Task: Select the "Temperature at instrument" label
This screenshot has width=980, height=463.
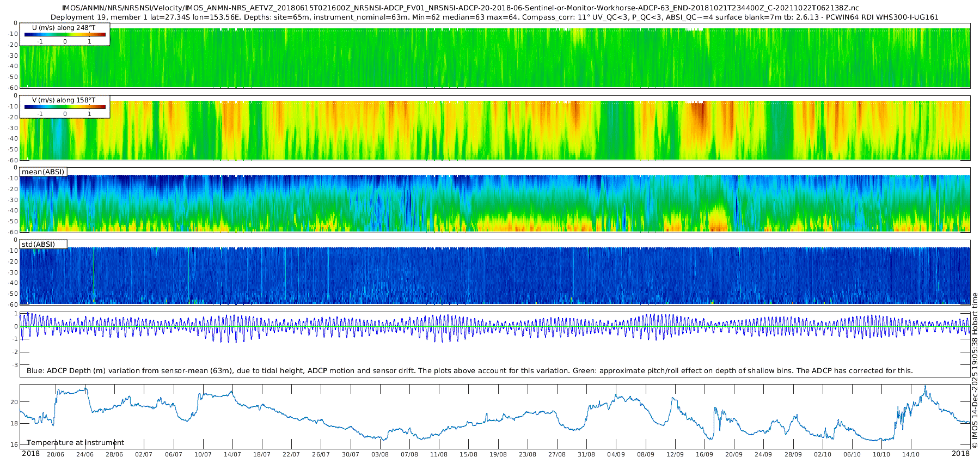Action: pos(76,442)
